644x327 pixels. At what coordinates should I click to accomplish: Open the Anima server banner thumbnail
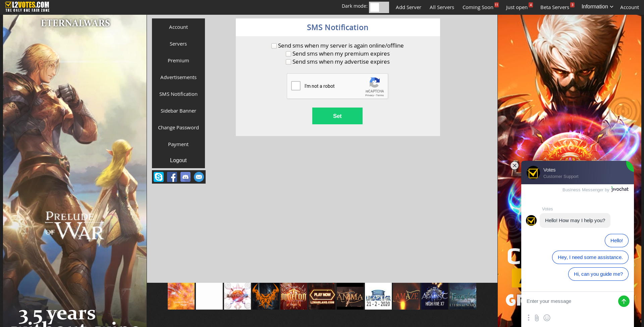coord(350,296)
